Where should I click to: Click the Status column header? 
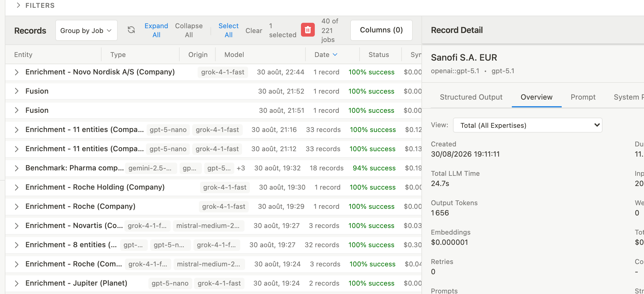378,55
